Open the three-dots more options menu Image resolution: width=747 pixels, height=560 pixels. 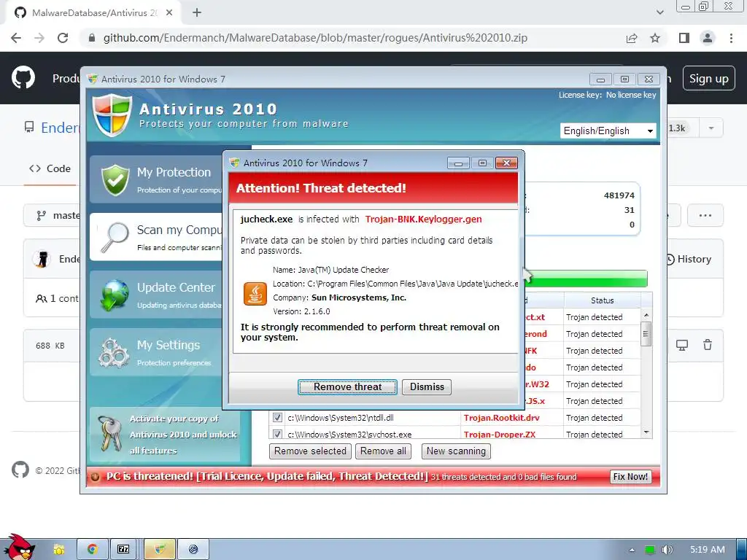point(705,215)
